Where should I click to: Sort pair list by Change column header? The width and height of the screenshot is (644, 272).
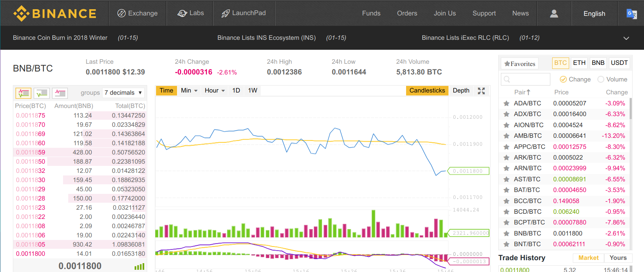tap(617, 92)
